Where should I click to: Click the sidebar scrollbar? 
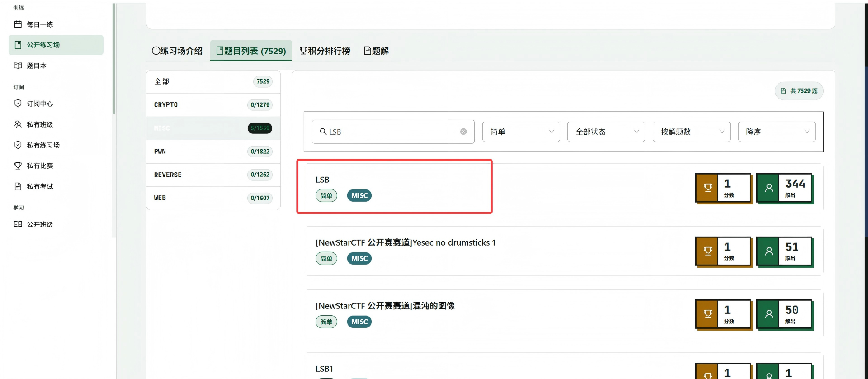click(x=114, y=59)
